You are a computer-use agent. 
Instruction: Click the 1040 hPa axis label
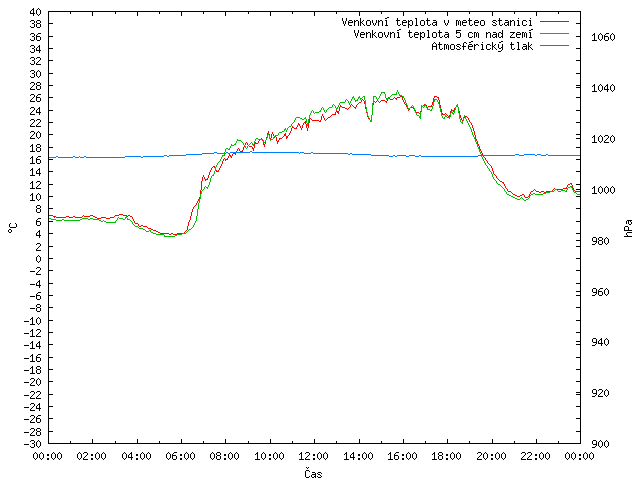point(603,88)
